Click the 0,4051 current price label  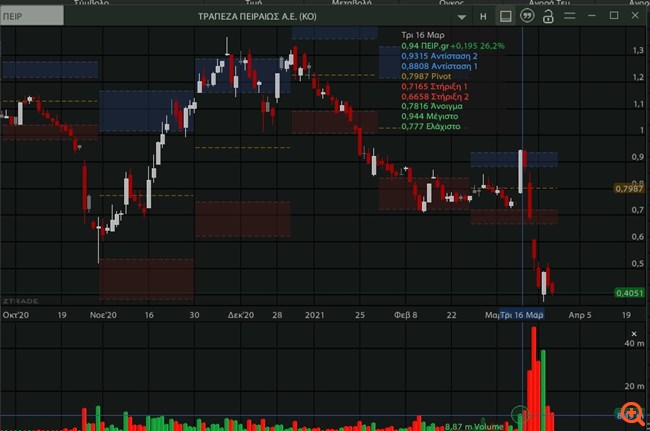(x=628, y=294)
